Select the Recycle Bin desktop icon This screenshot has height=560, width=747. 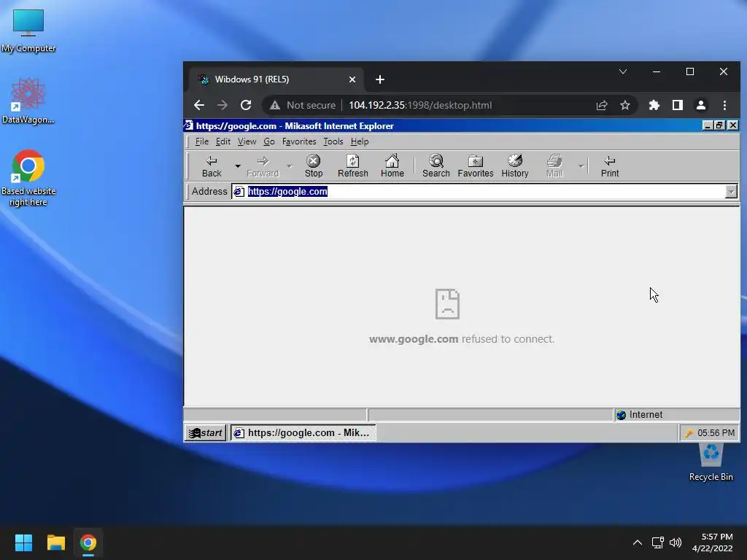click(x=711, y=462)
